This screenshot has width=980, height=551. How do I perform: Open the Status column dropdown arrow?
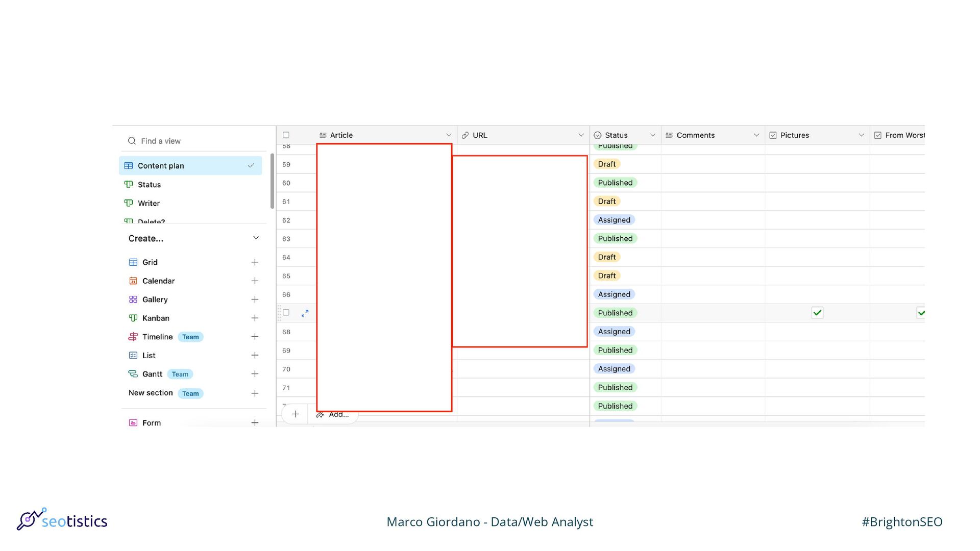652,135
